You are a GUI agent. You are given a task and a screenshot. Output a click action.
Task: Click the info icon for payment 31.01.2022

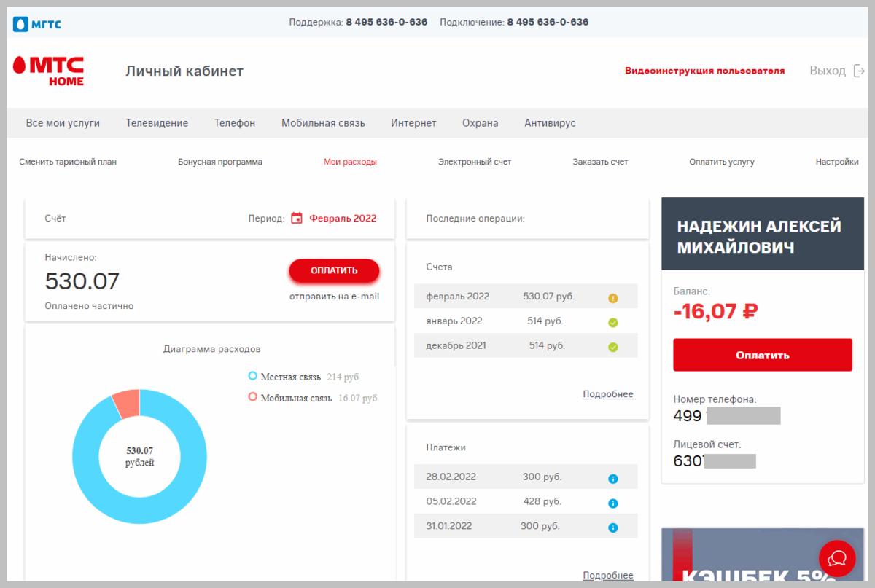pos(612,528)
